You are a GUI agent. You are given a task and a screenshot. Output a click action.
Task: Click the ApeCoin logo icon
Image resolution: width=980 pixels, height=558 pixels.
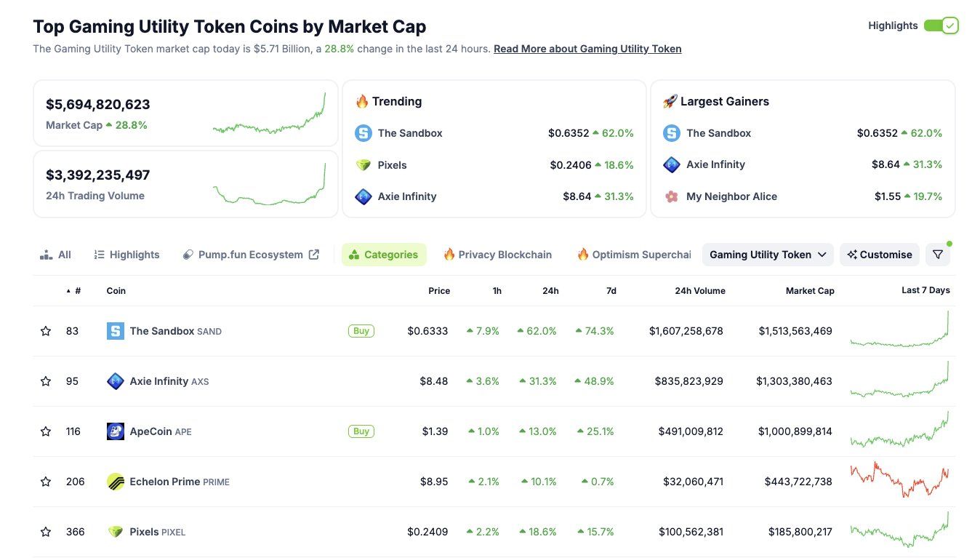(x=116, y=431)
